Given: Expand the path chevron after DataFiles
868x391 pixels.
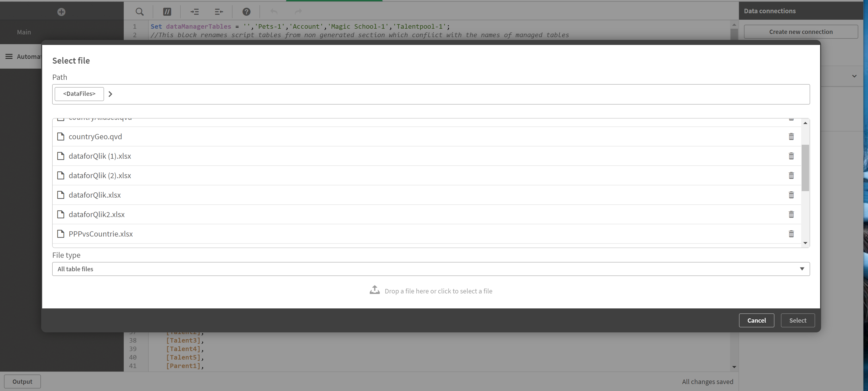Looking at the screenshot, I should point(110,94).
